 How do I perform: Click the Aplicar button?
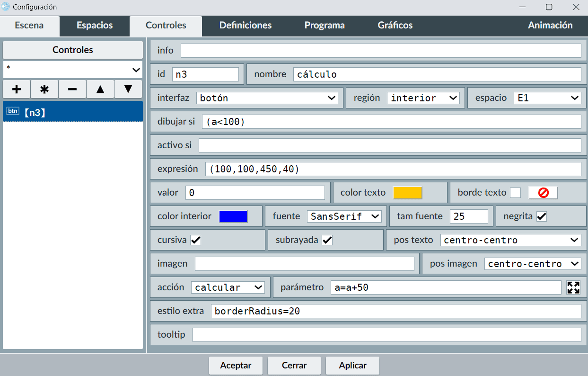click(352, 366)
